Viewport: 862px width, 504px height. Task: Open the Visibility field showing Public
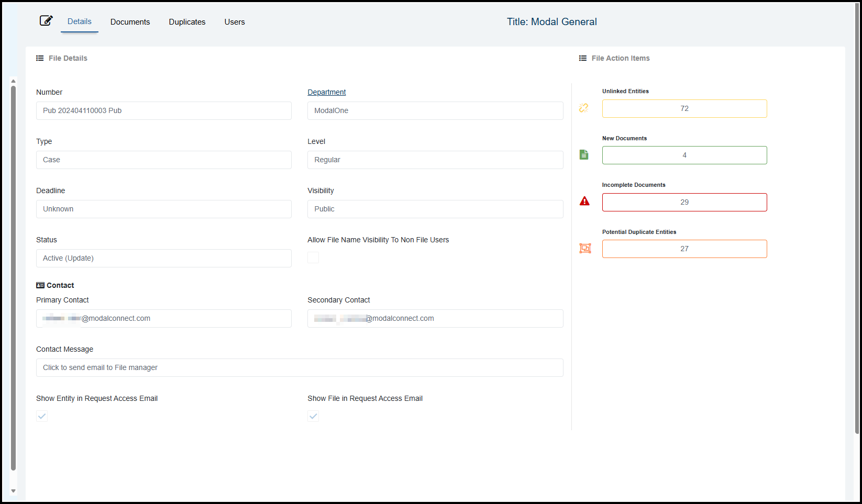(x=435, y=209)
